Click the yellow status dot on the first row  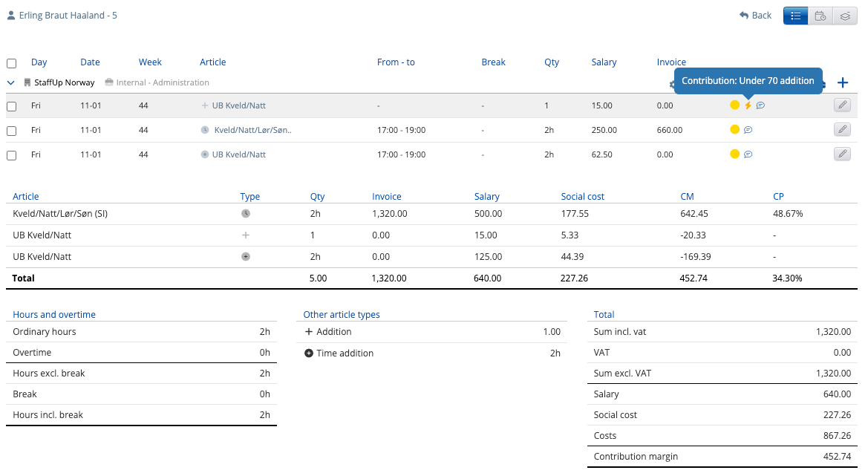coord(734,105)
